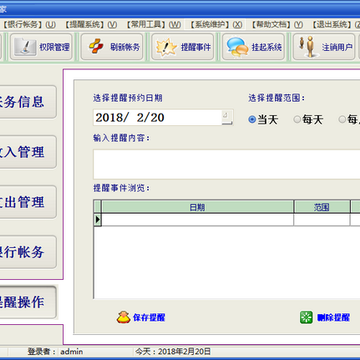360x360 pixels.
Task: Click the 保存提醒 icon
Action: (123, 317)
